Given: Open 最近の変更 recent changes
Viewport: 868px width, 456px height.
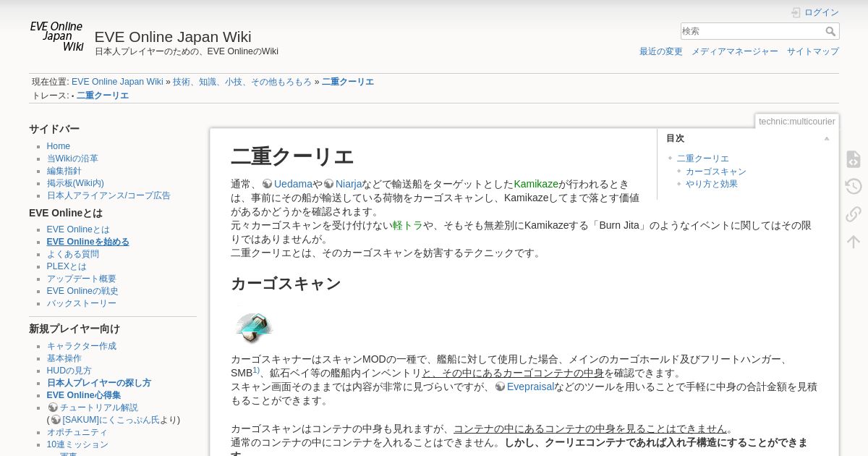Looking at the screenshot, I should tap(661, 52).
